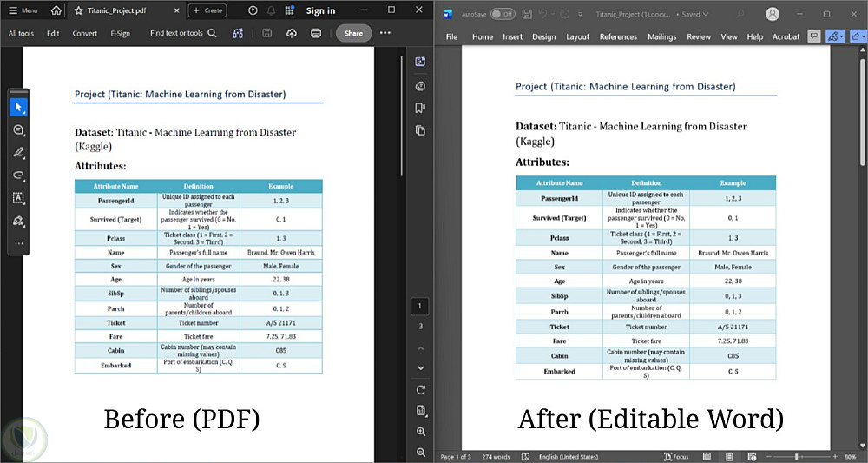868x463 pixels.
Task: Open the Acrobat AI Assistant icon
Action: pyautogui.click(x=238, y=33)
